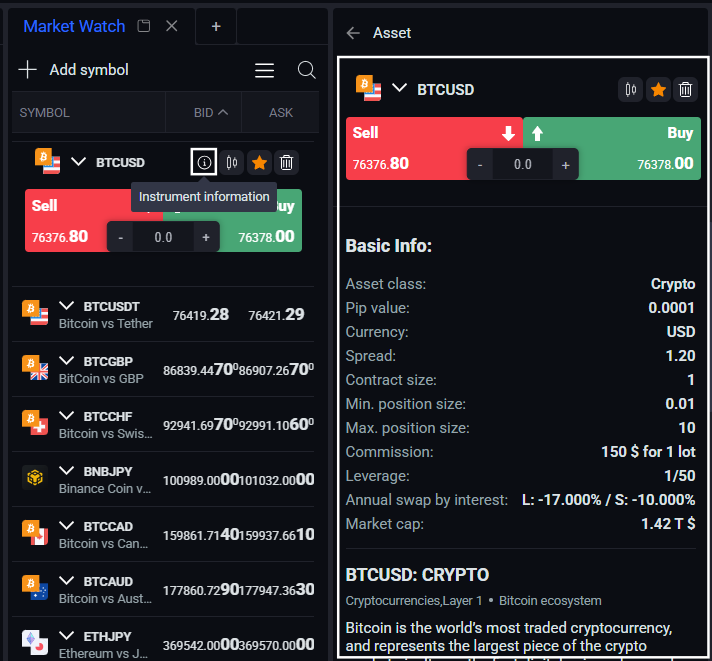This screenshot has height=661, width=712.
Task: Click BTCUSD chevron in Asset panel
Action: coord(399,88)
